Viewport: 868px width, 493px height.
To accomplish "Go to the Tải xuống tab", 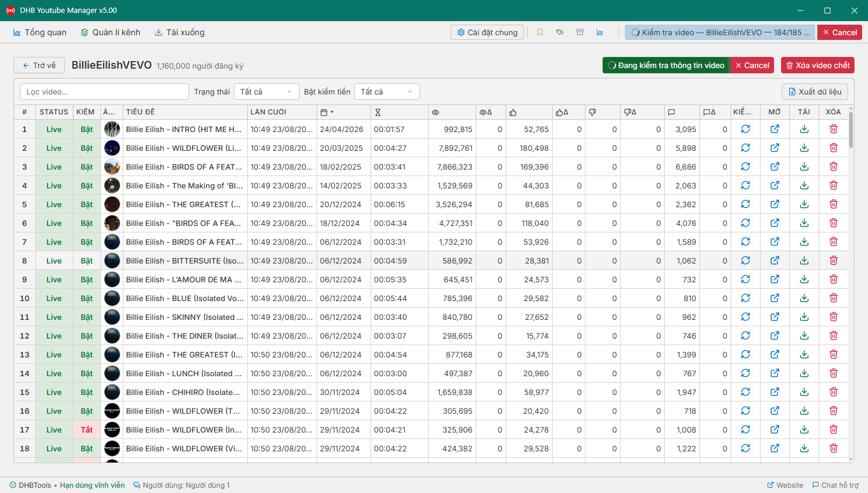I will point(180,32).
